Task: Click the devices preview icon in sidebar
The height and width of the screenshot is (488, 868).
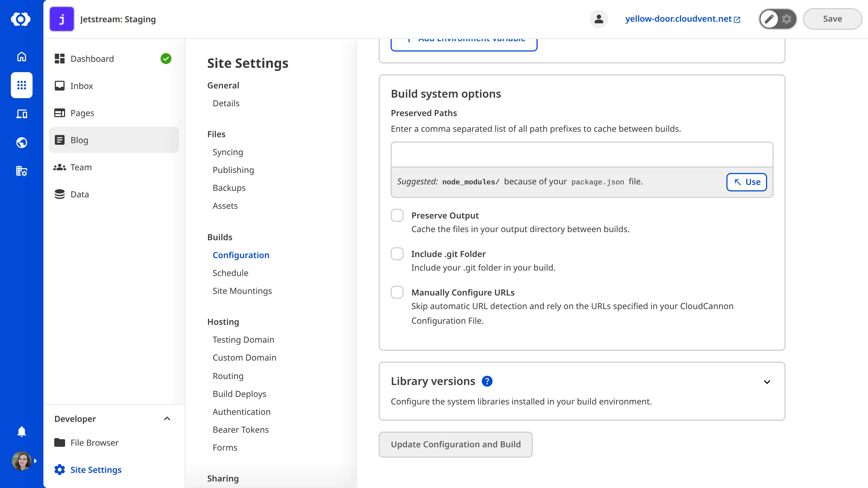Action: click(21, 114)
